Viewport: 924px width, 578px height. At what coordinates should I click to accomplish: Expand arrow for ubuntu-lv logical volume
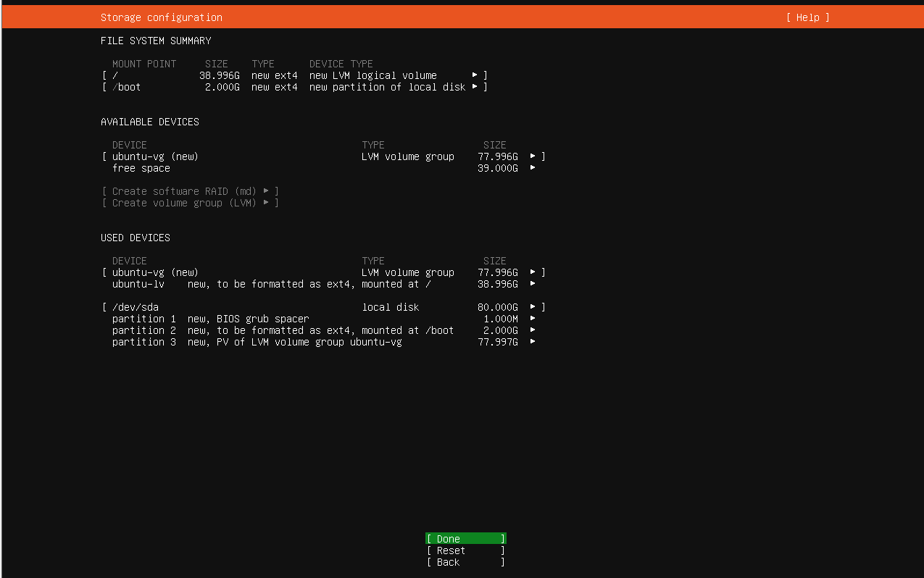(x=533, y=284)
